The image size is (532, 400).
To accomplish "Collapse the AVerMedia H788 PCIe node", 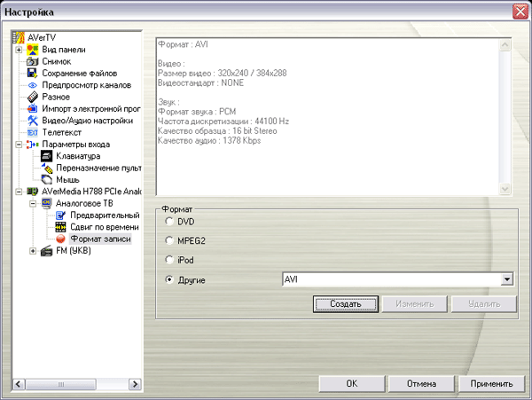I will (19, 192).
